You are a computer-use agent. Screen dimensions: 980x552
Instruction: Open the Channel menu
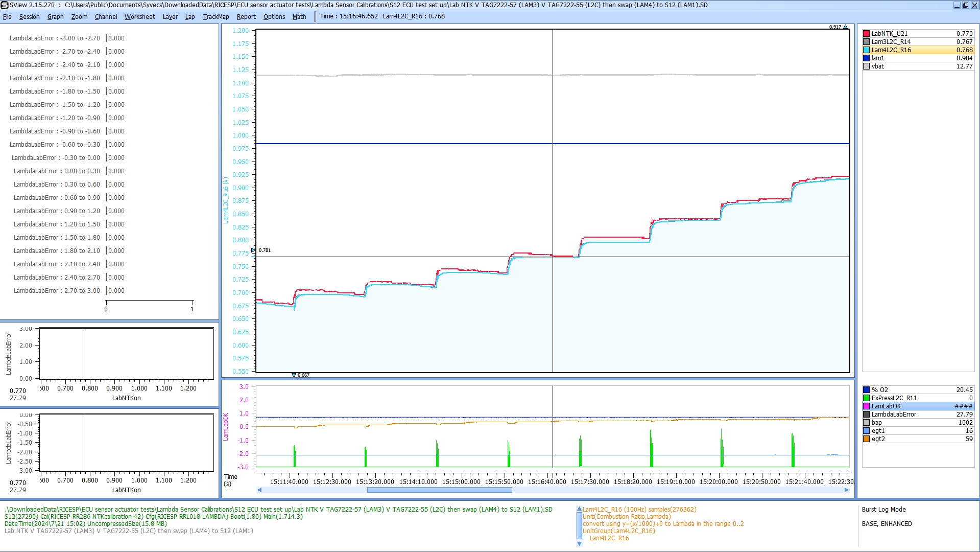[x=106, y=17]
